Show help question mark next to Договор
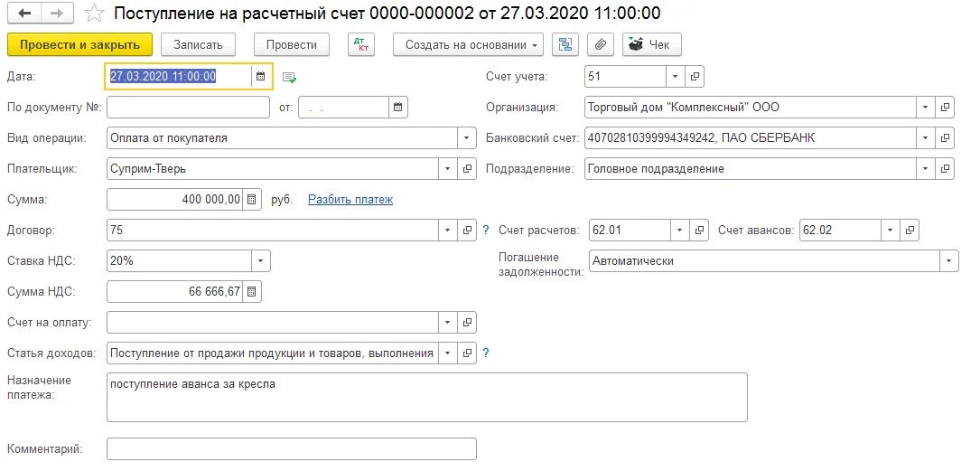 coord(486,231)
